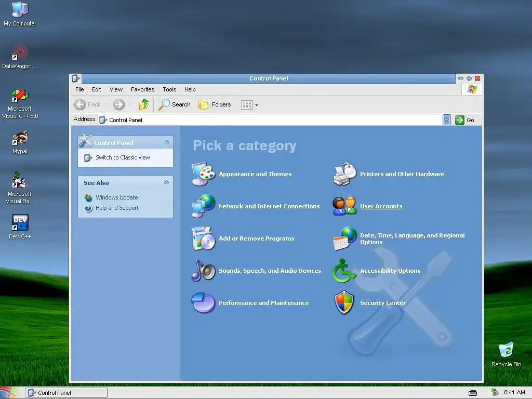Open the View menu

point(116,89)
